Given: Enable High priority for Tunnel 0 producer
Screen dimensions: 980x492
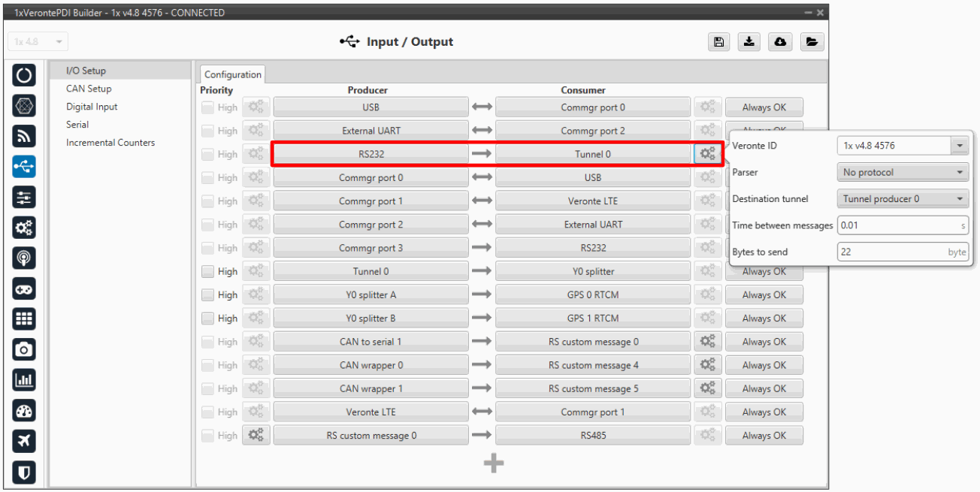Looking at the screenshot, I should pos(208,271).
